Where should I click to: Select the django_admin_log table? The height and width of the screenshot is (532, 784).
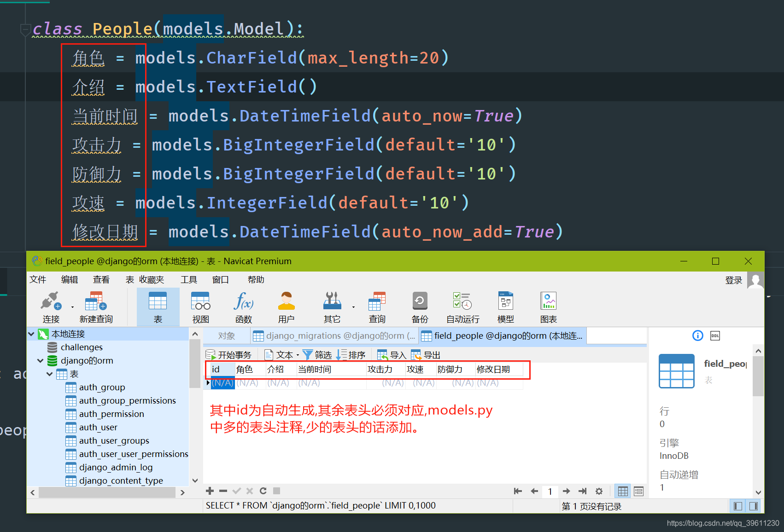click(x=116, y=467)
